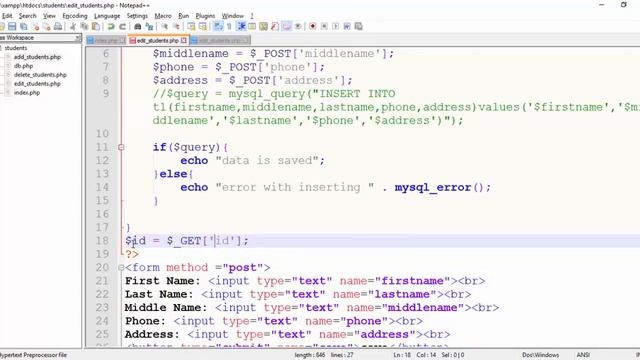Click the Print toolbar icon

click(58, 27)
